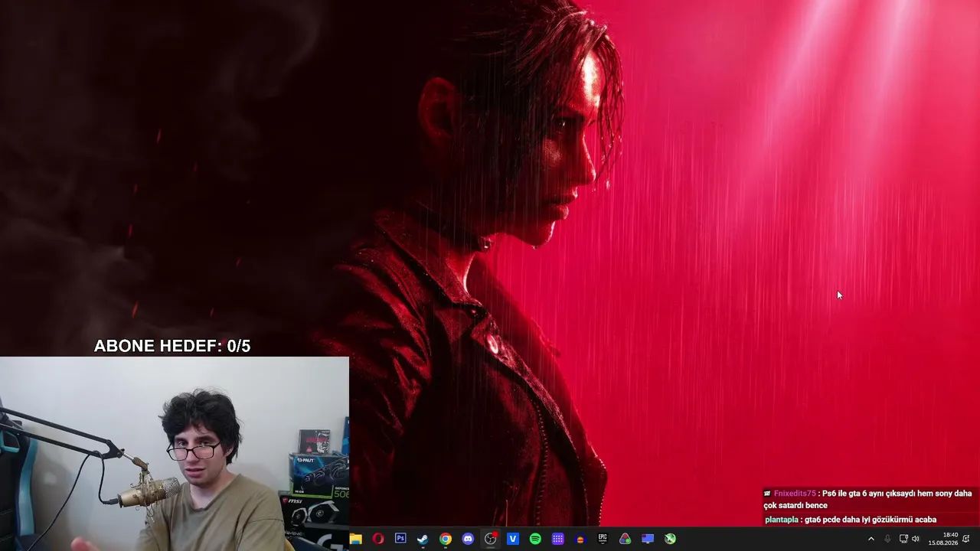Image resolution: width=980 pixels, height=551 pixels.
Task: Open network settings tray icon
Action: coord(903,539)
